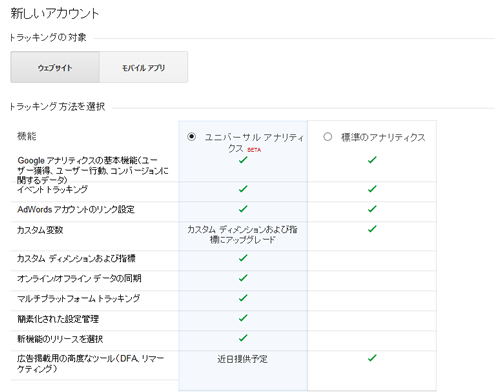Click the 新機能のリリースを選択 row label

[60, 339]
